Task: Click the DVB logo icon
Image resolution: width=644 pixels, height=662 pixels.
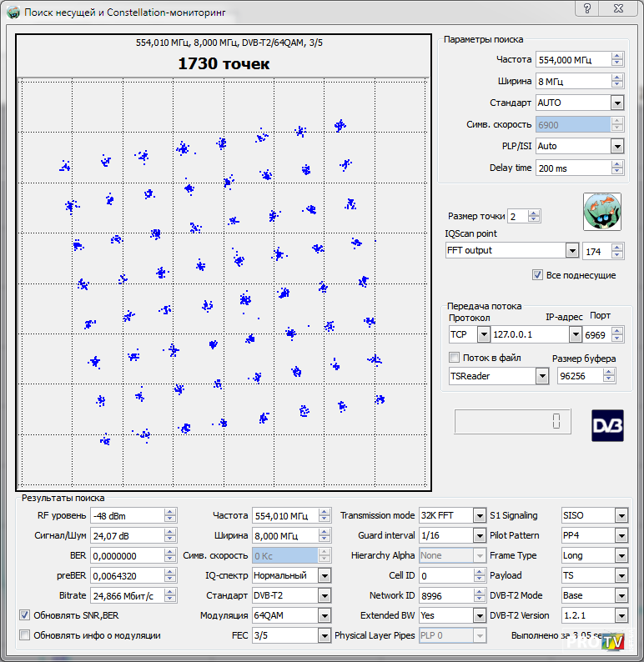Action: pyautogui.click(x=607, y=424)
